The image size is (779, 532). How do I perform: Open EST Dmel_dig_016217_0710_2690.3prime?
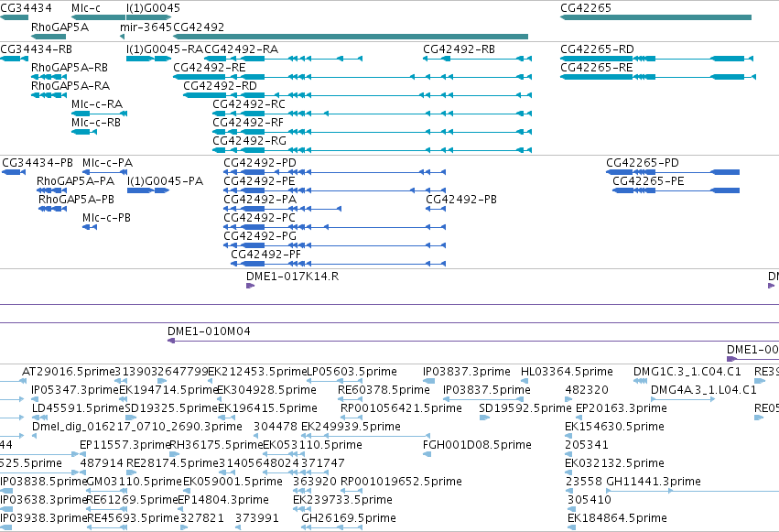point(34,436)
